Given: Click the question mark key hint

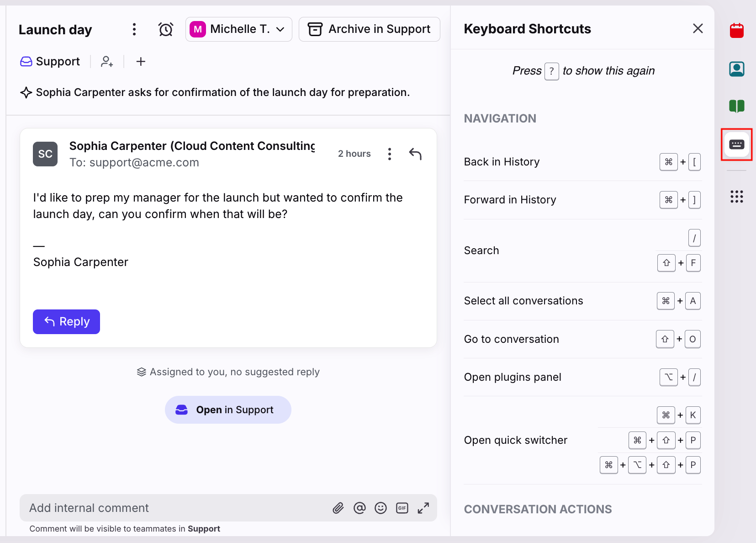Looking at the screenshot, I should [x=551, y=71].
